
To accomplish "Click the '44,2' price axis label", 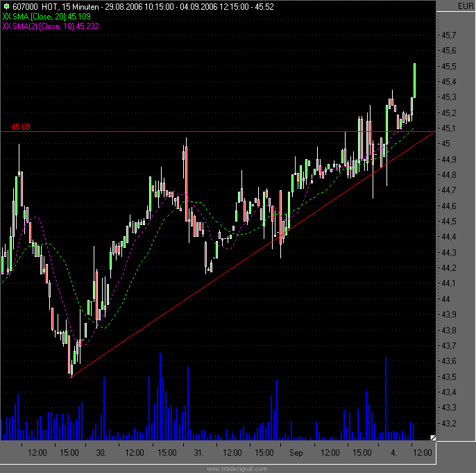I will (x=449, y=267).
